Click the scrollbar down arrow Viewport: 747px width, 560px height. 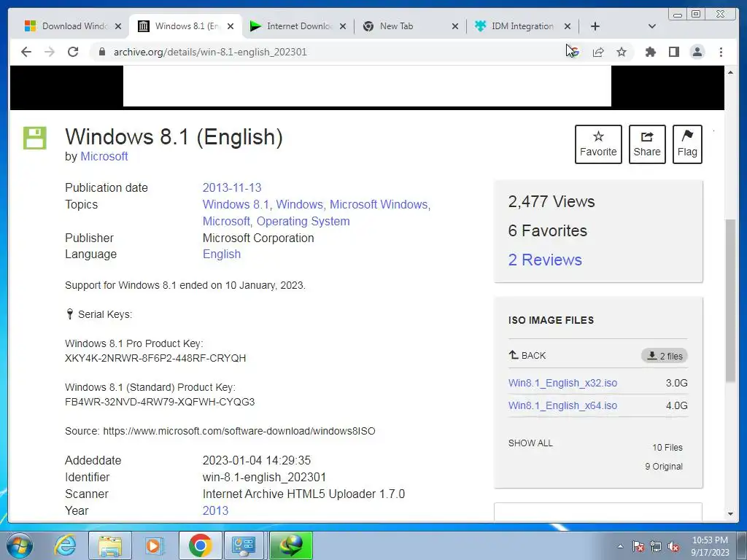pos(730,514)
